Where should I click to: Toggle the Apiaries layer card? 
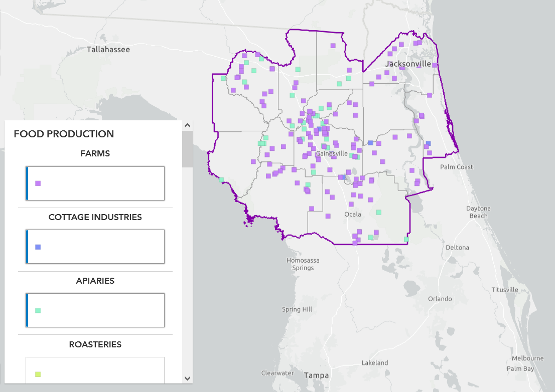[x=95, y=310]
